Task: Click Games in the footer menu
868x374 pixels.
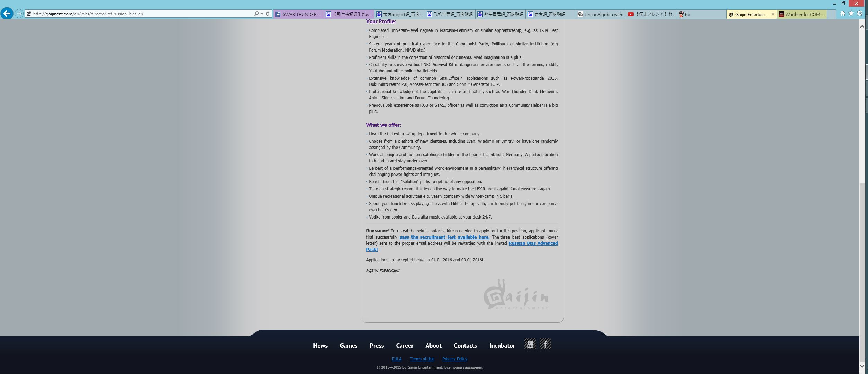Action: pos(348,346)
